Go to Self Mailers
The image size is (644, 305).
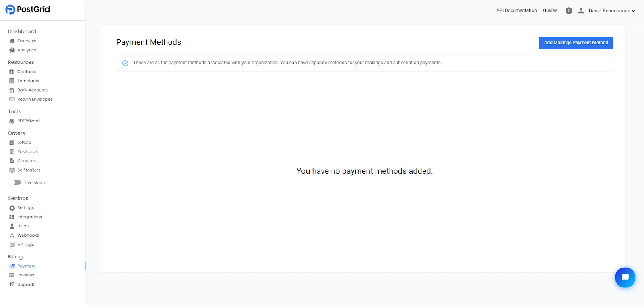point(29,170)
